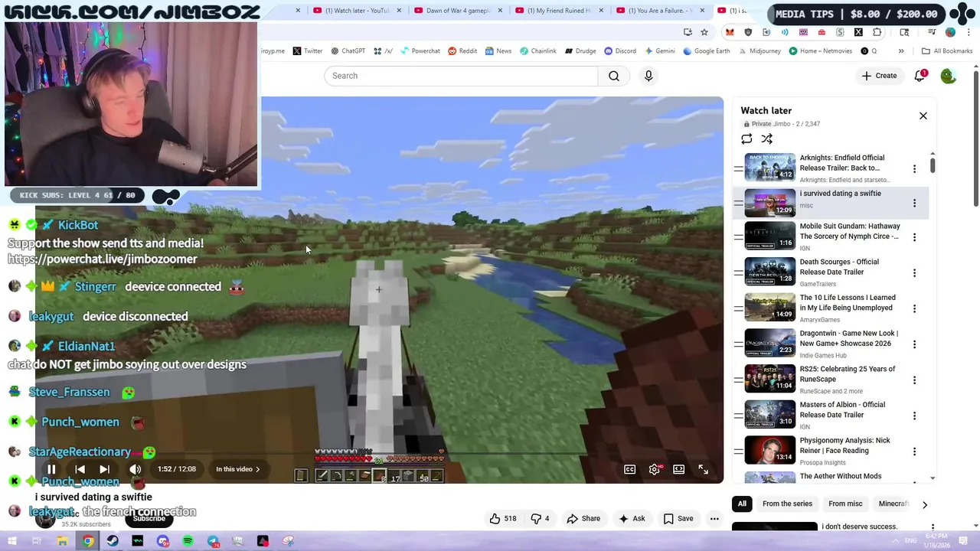
Task: Open the All Bookmarks folder
Action: 947,51
